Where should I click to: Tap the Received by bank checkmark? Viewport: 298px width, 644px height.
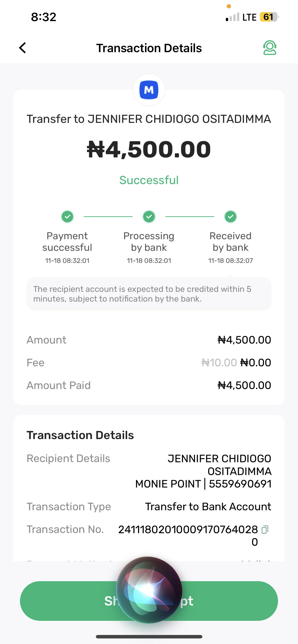(x=230, y=217)
